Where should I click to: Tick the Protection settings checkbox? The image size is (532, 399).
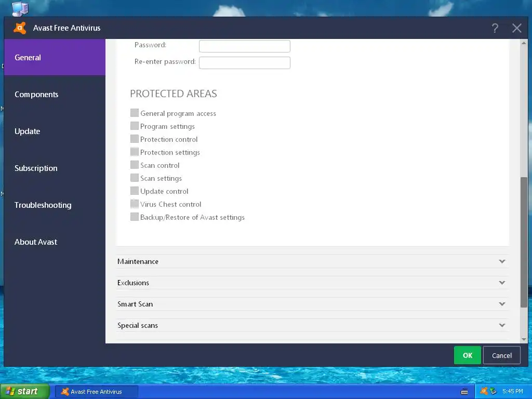(135, 152)
